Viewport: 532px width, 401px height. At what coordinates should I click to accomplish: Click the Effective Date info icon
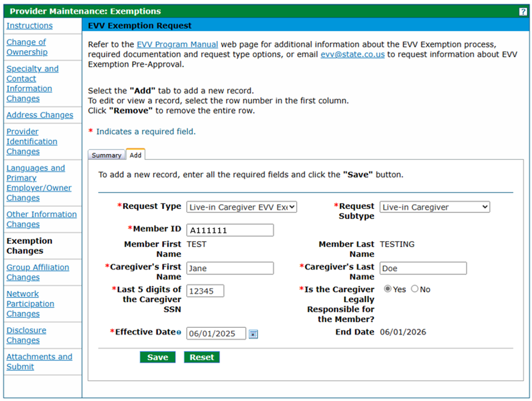179,332
